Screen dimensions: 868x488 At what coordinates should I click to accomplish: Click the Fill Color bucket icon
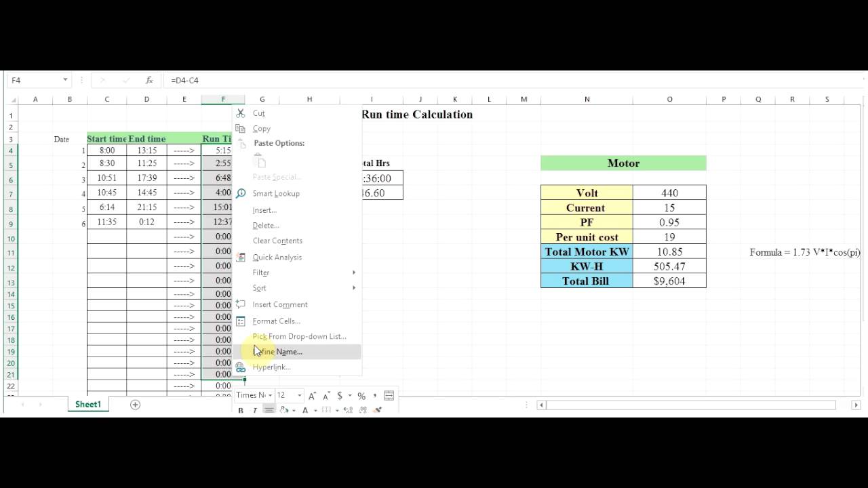284,410
